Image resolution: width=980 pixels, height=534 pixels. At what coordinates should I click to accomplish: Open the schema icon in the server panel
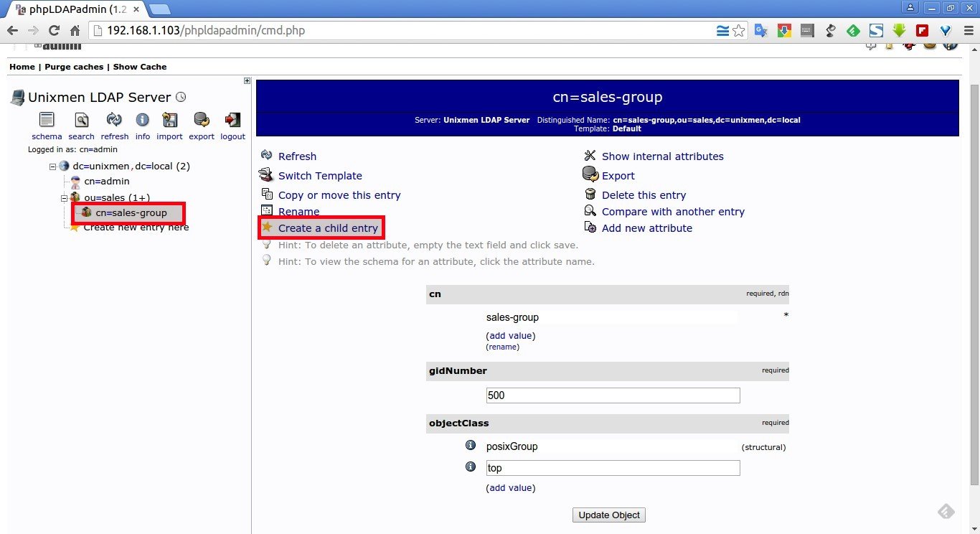pyautogui.click(x=47, y=120)
